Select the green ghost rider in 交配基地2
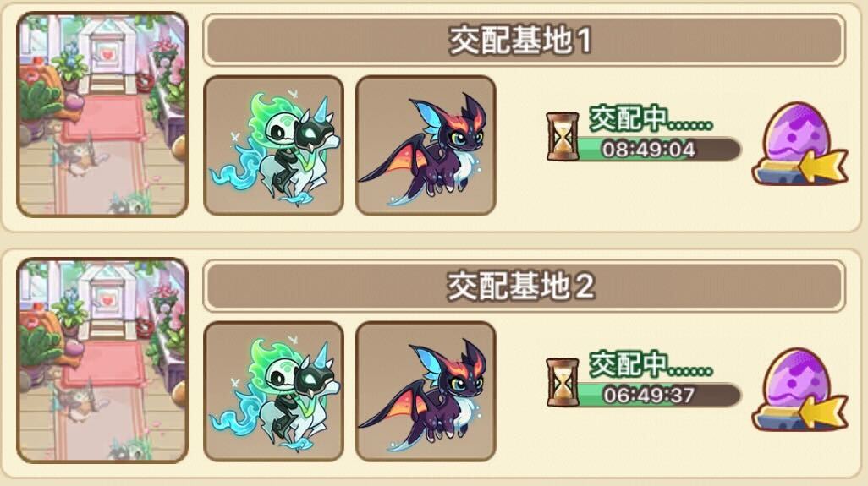The image size is (868, 486). point(274,390)
